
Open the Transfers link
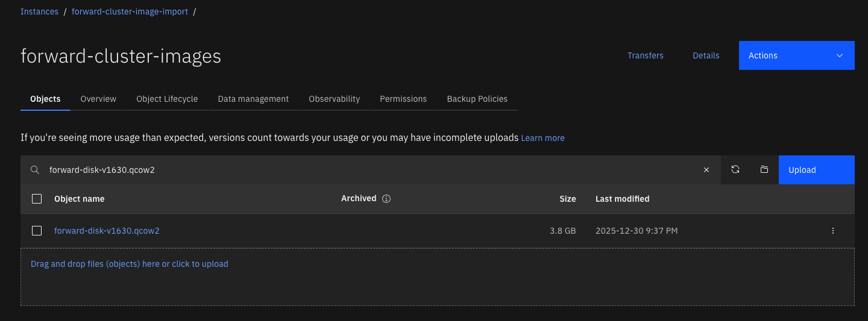(645, 55)
